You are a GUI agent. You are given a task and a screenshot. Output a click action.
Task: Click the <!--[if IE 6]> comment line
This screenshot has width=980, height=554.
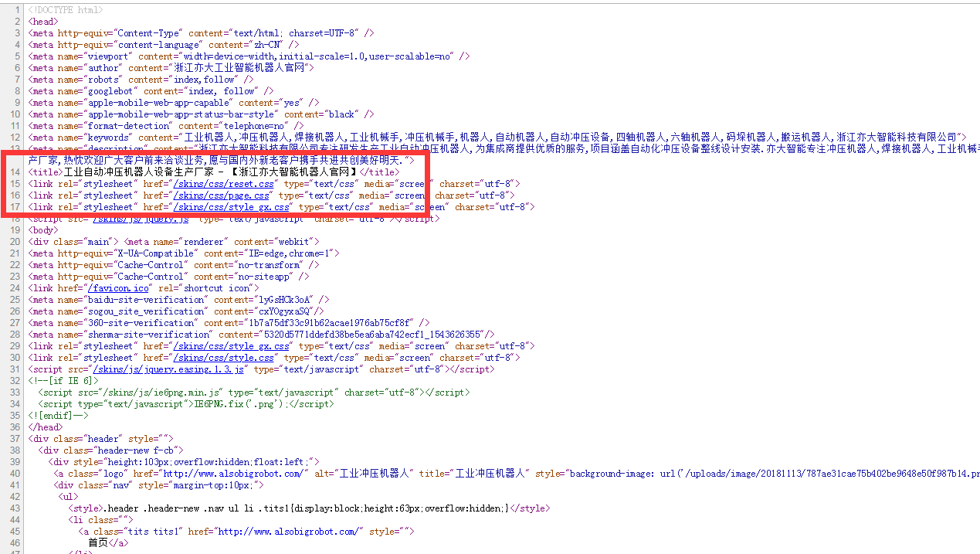coord(63,381)
